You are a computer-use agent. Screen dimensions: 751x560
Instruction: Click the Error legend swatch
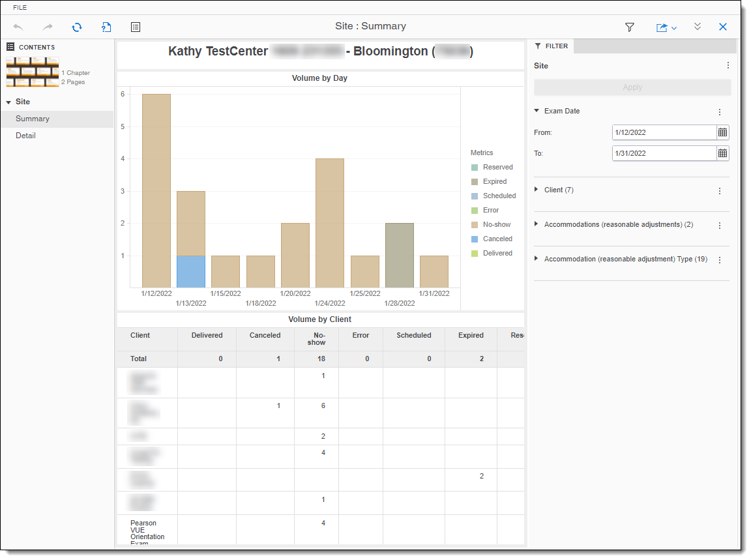tap(475, 211)
